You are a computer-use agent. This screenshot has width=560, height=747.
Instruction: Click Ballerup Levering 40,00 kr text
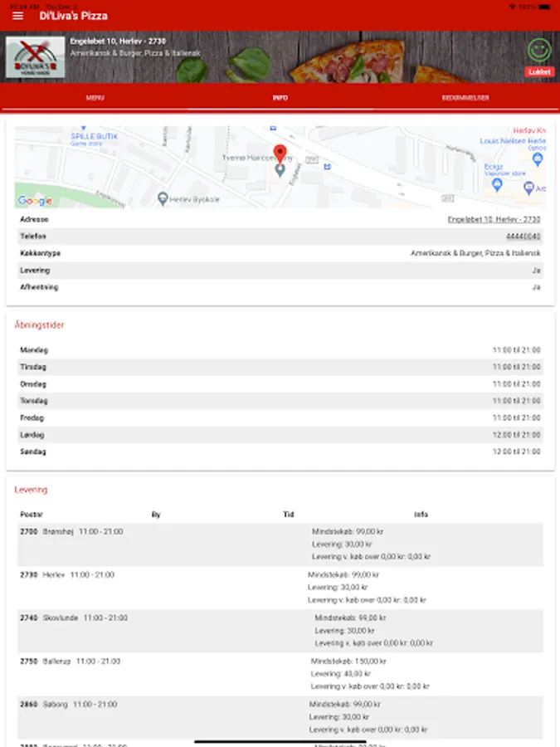tap(340, 674)
